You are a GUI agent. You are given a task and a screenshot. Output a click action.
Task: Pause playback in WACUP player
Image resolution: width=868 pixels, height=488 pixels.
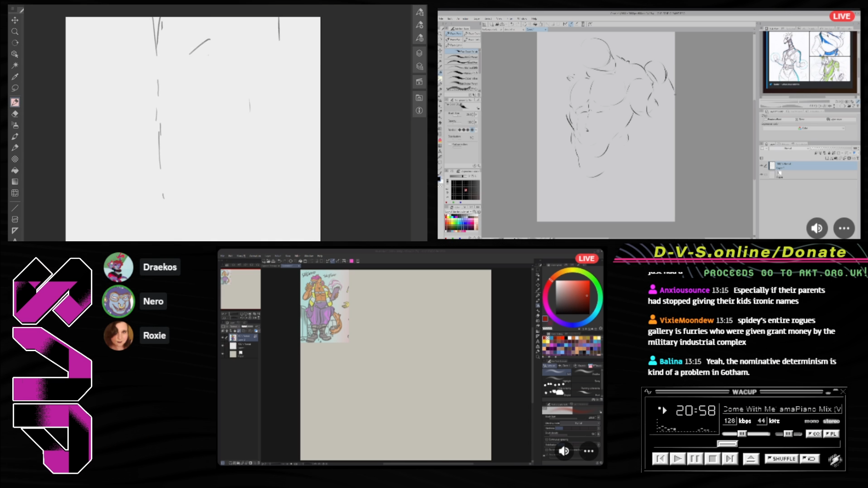(695, 459)
